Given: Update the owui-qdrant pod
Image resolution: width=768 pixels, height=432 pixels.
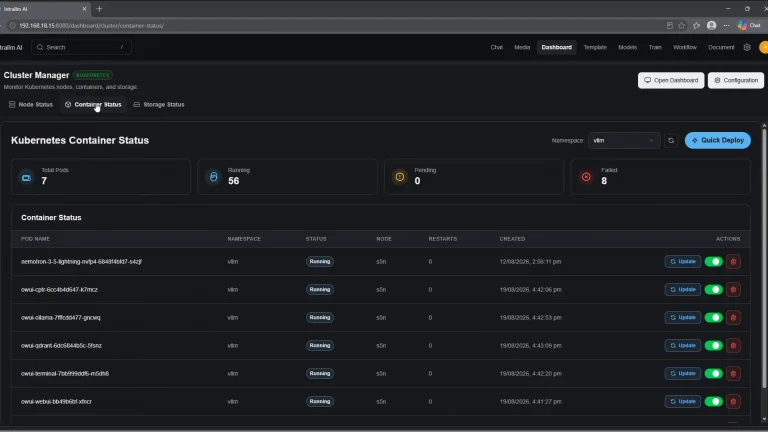Looking at the screenshot, I should [683, 345].
